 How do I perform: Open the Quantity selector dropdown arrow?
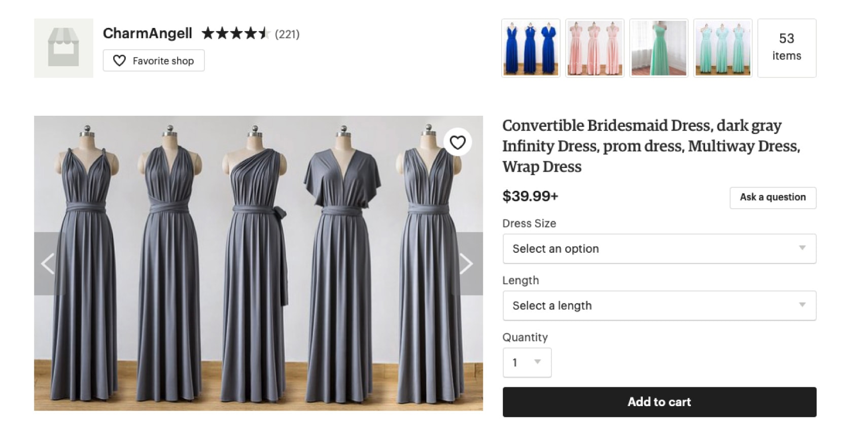(x=538, y=362)
